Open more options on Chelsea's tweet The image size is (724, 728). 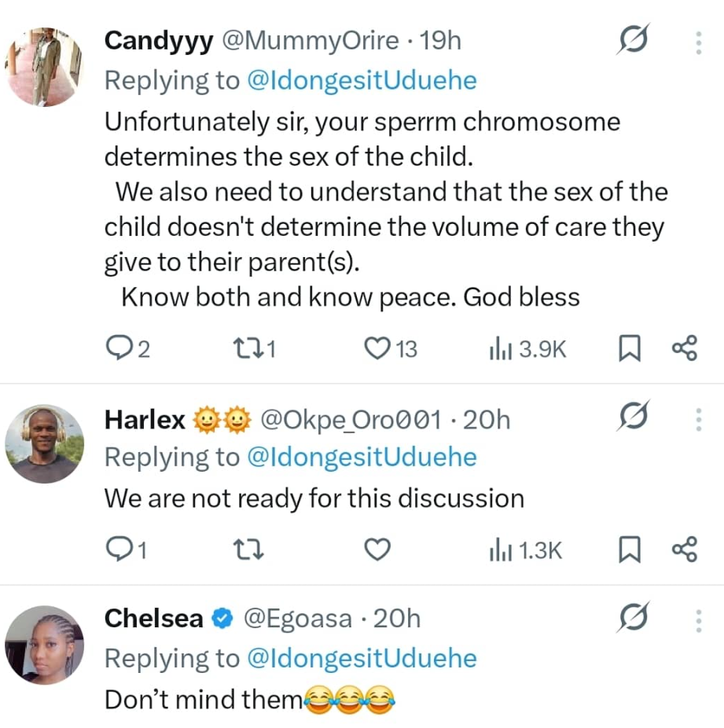point(697,621)
